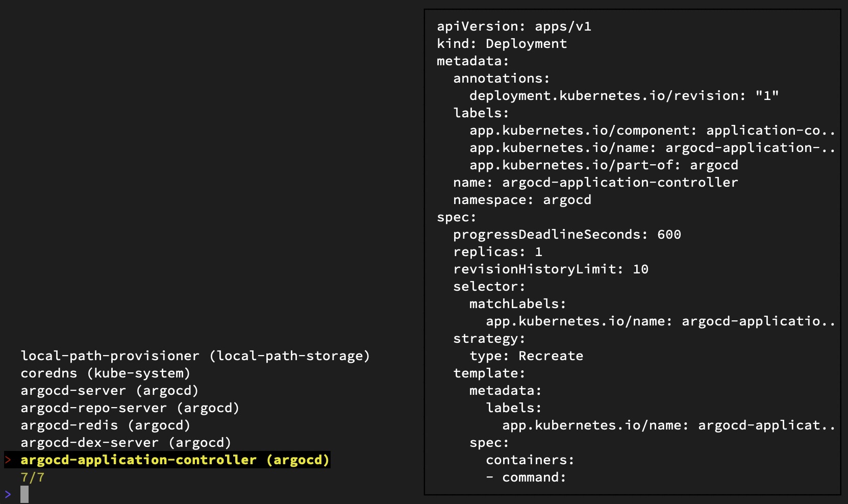The image size is (848, 504).
Task: Click app.kubernetes.io/name: argocd-application-.. line
Action: coord(653,147)
